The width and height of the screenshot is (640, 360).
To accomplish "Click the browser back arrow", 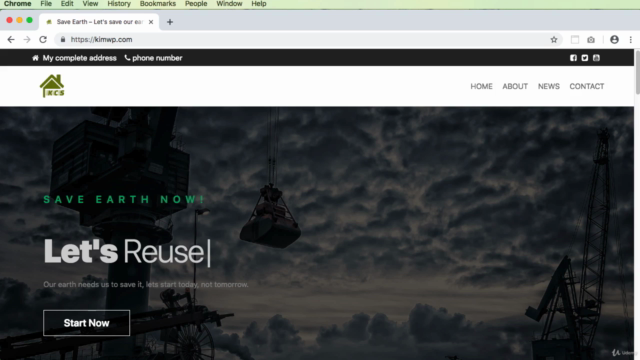I will [11, 40].
